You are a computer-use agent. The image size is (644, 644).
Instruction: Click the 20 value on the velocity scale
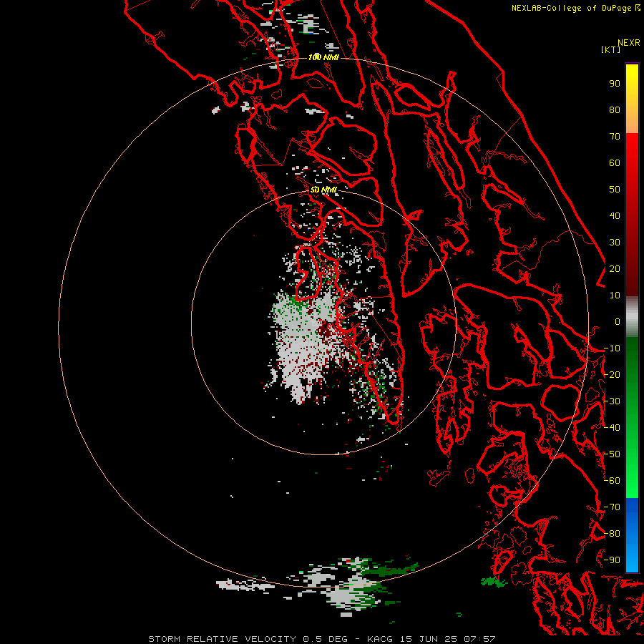[x=615, y=268]
